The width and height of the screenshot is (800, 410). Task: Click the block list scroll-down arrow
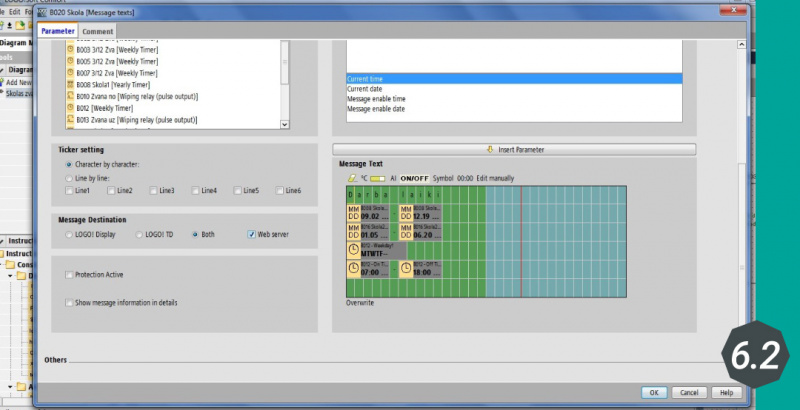tap(284, 124)
